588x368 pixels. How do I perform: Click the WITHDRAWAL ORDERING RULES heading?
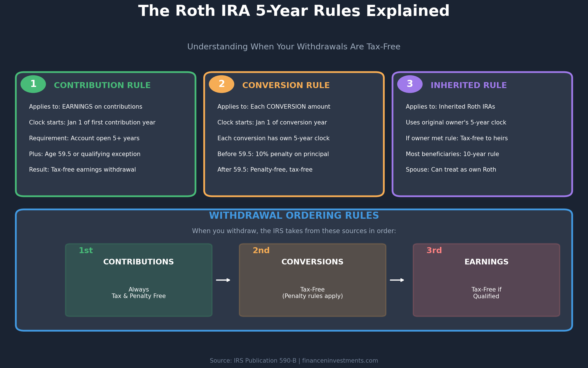point(294,215)
